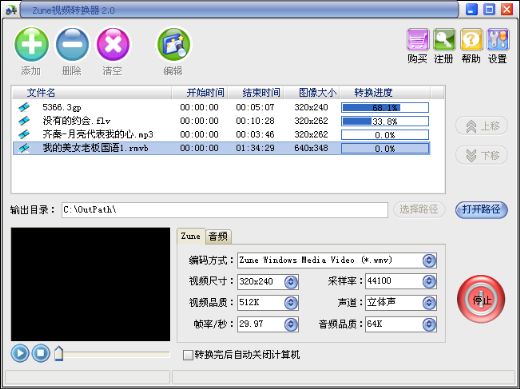Expand the 声道 立体声 channel dropdown
Image resolution: width=520 pixels, height=389 pixels.
coord(429,303)
